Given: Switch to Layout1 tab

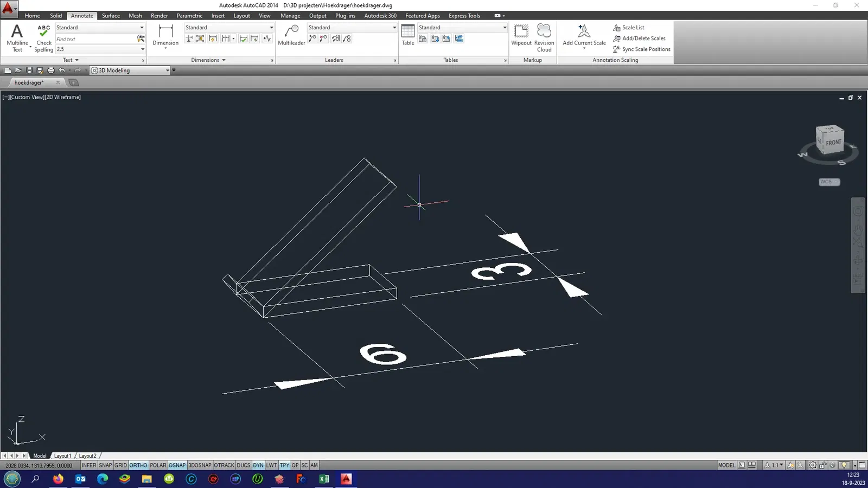Looking at the screenshot, I should (62, 456).
